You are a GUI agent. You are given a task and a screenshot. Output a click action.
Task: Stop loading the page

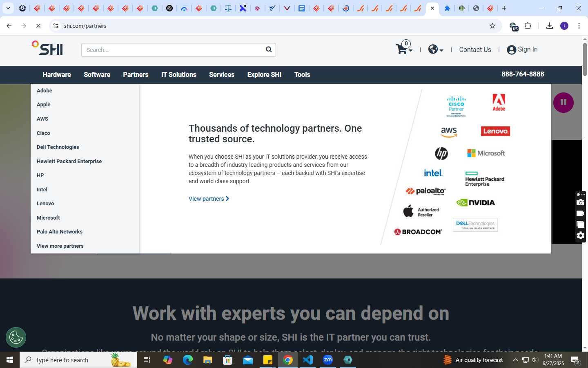(38, 26)
